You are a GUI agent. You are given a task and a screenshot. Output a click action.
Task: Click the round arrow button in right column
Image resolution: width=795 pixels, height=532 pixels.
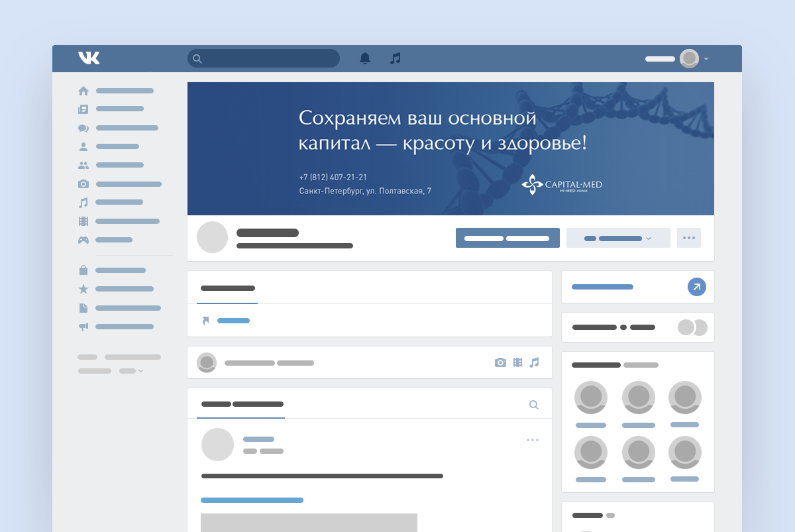(697, 287)
